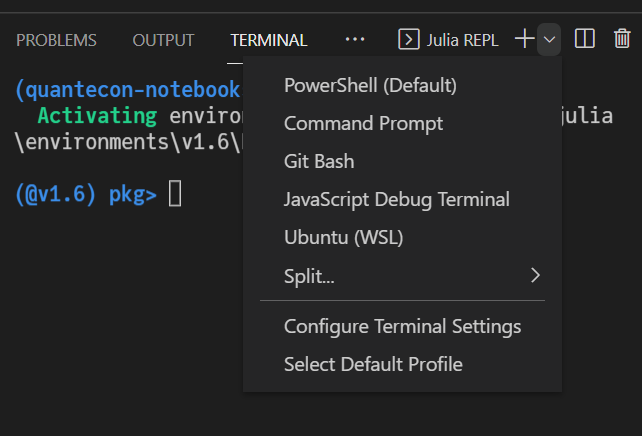The height and width of the screenshot is (436, 642).
Task: Switch to the PROBLEMS tab
Action: point(57,40)
